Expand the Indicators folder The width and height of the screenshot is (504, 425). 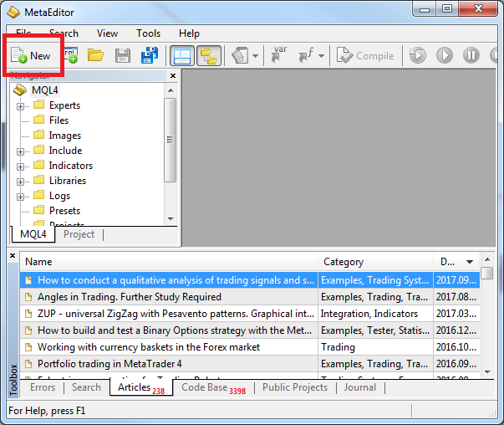pos(20,166)
